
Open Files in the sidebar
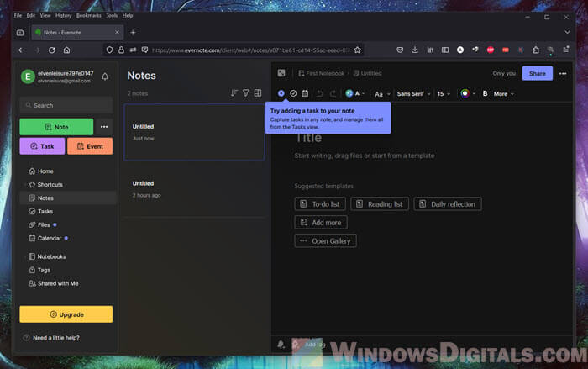[x=44, y=224]
